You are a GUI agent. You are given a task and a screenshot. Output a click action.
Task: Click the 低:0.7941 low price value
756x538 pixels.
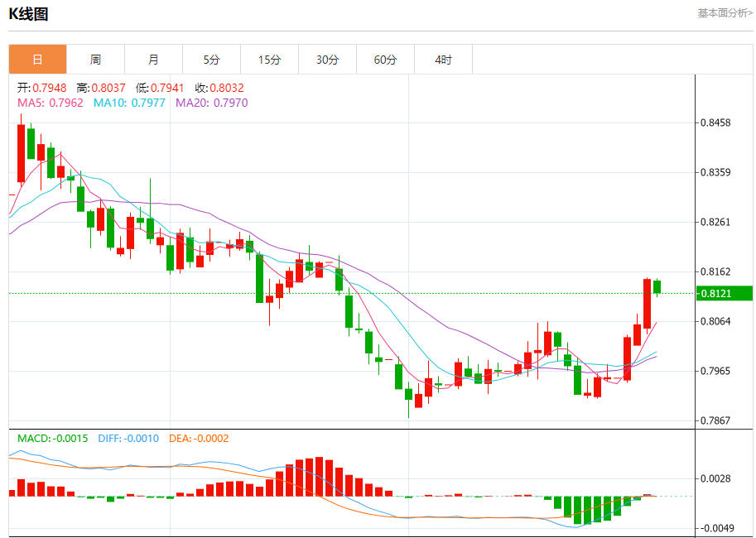pyautogui.click(x=160, y=88)
